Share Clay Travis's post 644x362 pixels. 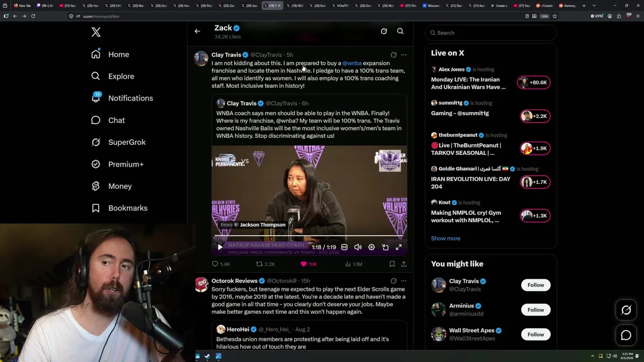[404, 264]
